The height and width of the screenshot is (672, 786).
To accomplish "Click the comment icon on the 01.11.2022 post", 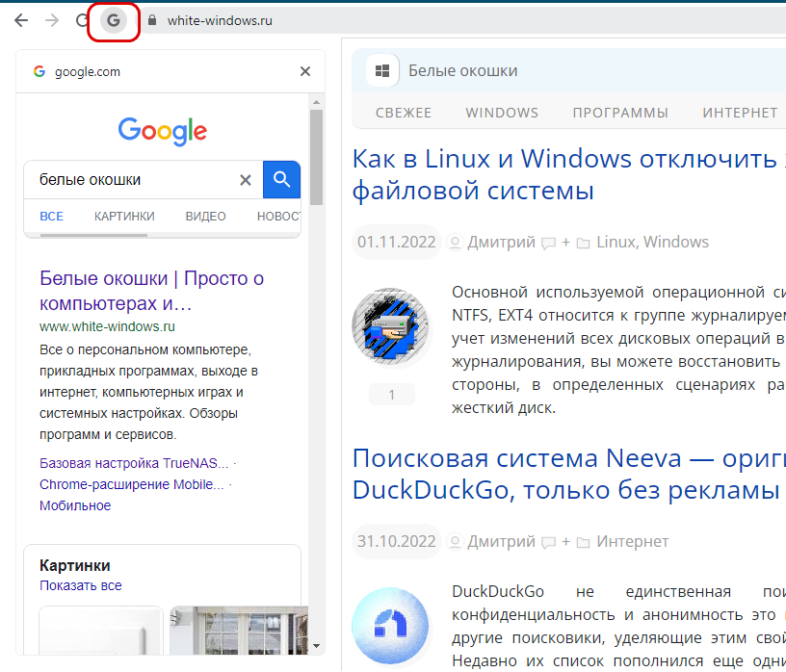I will click(549, 243).
